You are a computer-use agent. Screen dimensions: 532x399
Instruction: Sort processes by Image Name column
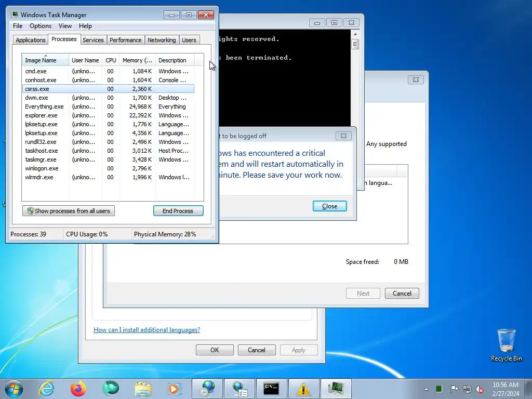[46, 60]
